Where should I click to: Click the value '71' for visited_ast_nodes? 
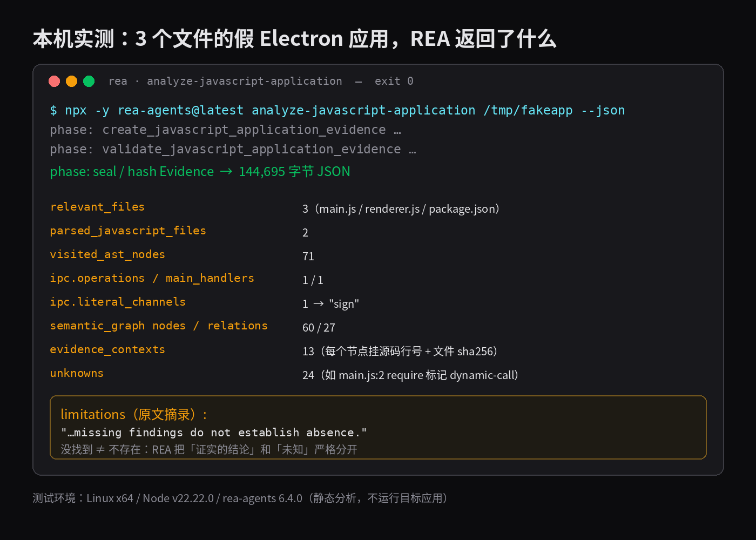click(308, 256)
